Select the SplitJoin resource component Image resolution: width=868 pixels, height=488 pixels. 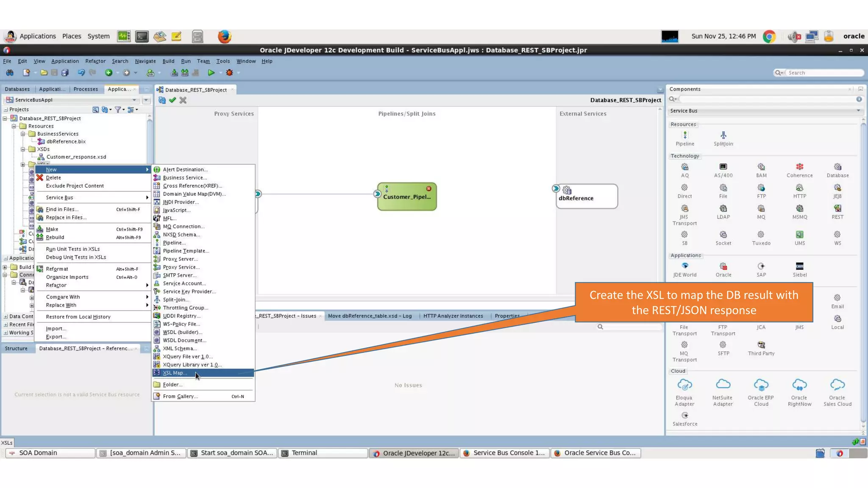[723, 139]
